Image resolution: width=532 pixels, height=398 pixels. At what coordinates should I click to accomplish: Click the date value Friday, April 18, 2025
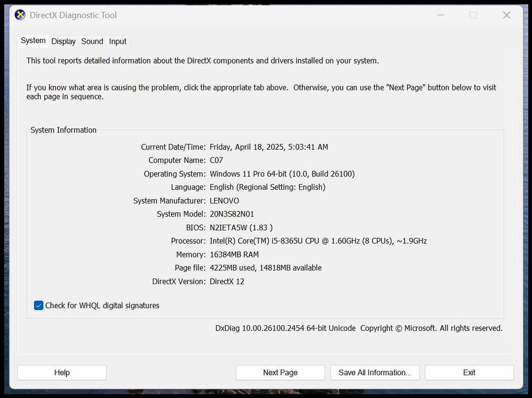tap(247, 147)
